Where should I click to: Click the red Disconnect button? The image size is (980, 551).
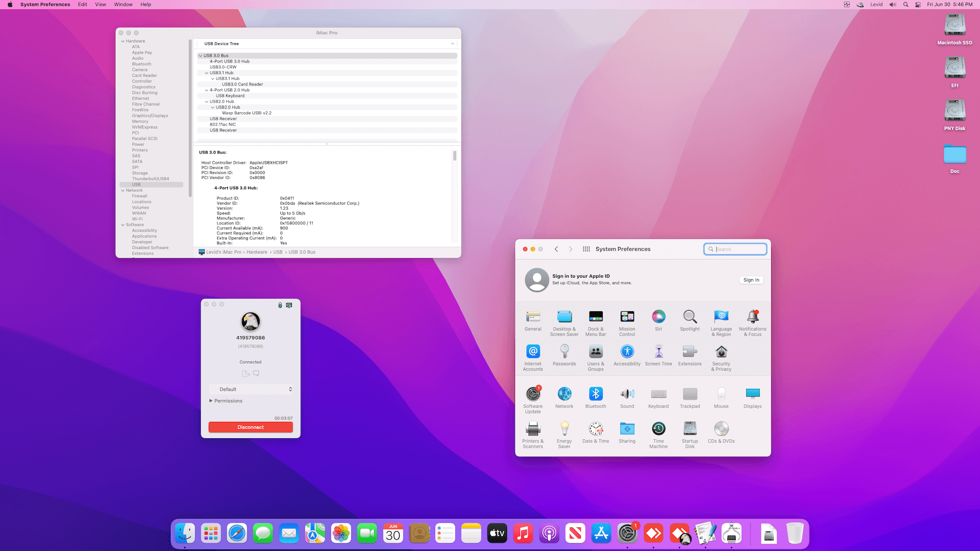click(x=251, y=427)
